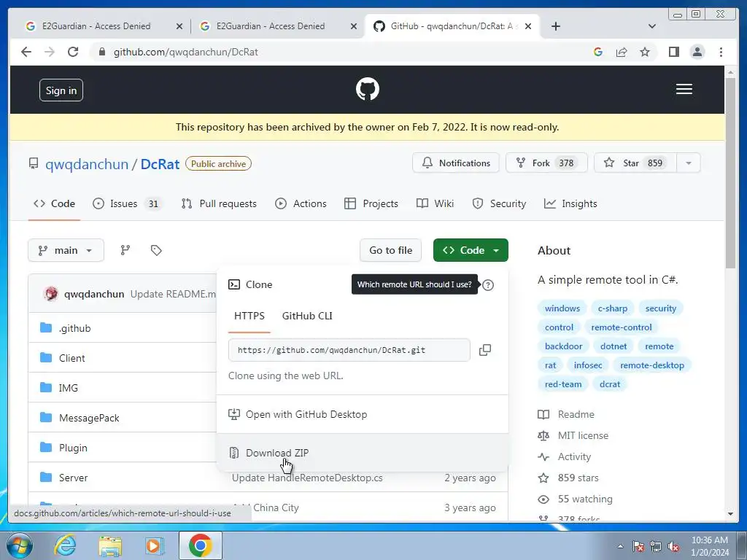View the Insights tab
This screenshot has width=747, height=560.
(x=570, y=204)
